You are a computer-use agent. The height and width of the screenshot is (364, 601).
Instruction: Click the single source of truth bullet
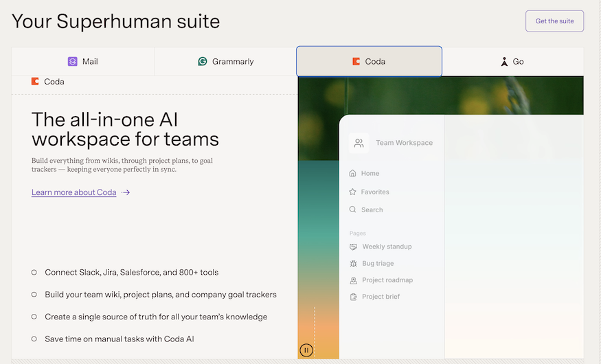(x=156, y=317)
